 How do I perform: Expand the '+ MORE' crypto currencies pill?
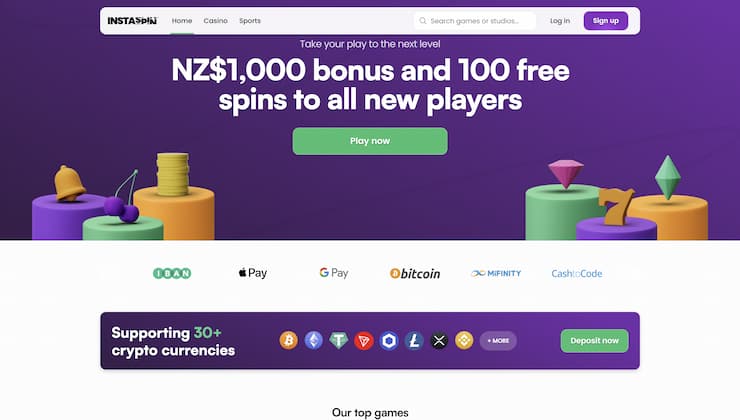(x=498, y=341)
